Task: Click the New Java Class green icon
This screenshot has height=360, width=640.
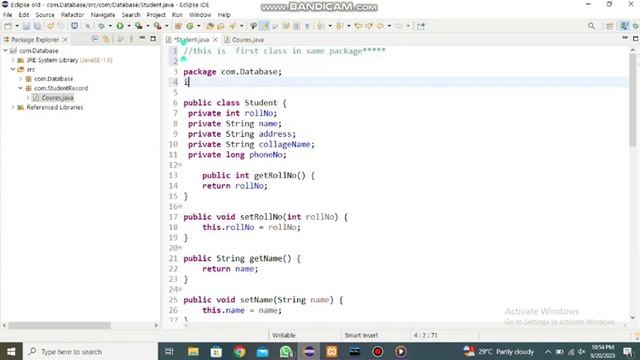Action: coord(190,26)
